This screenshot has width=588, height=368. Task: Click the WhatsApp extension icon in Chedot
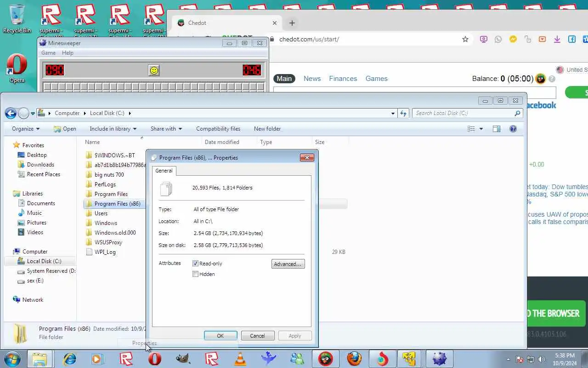[x=498, y=40]
